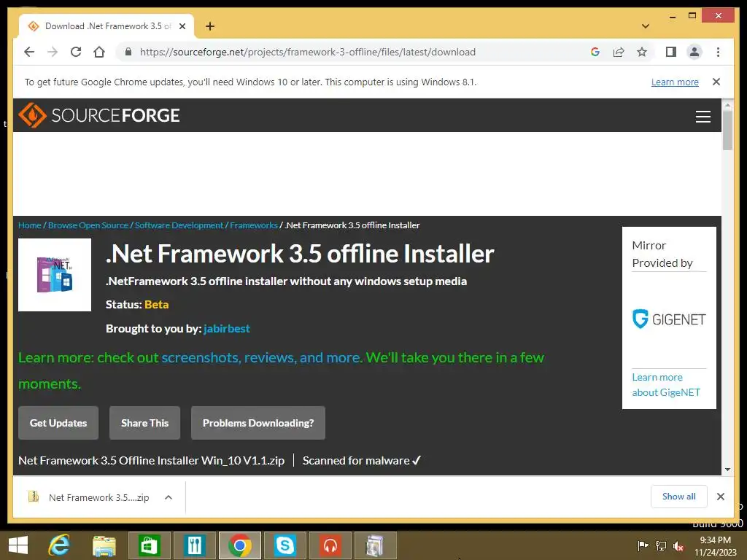Follow screenshots, reviews, and more link

click(x=261, y=357)
